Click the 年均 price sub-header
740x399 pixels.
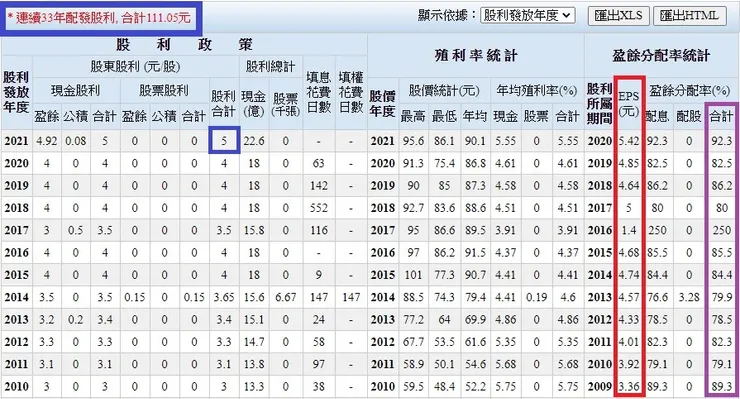474,116
